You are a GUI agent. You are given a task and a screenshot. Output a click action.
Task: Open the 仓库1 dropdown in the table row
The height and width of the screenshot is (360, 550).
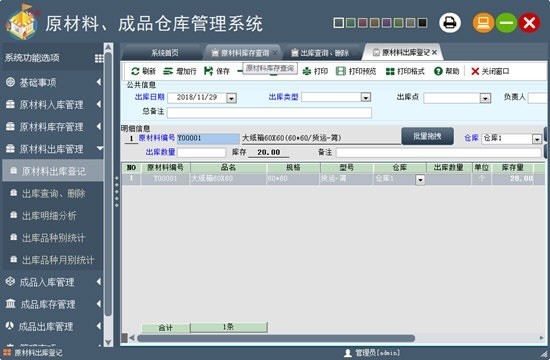420,180
